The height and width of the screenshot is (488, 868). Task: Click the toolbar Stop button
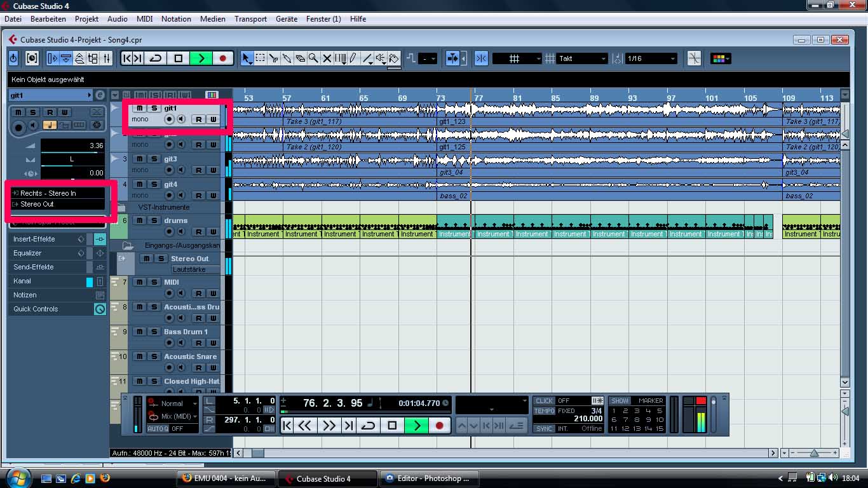[179, 58]
